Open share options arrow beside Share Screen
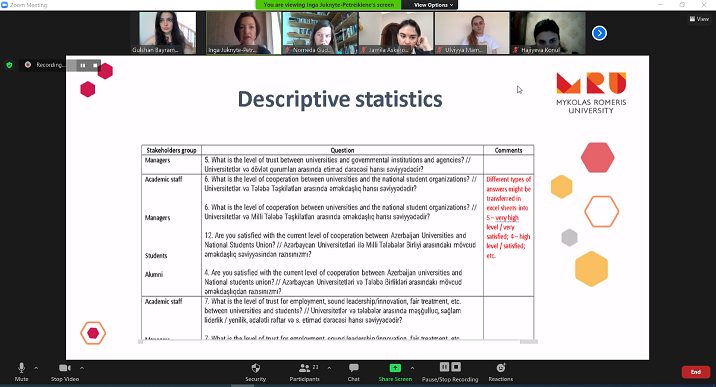 point(412,368)
